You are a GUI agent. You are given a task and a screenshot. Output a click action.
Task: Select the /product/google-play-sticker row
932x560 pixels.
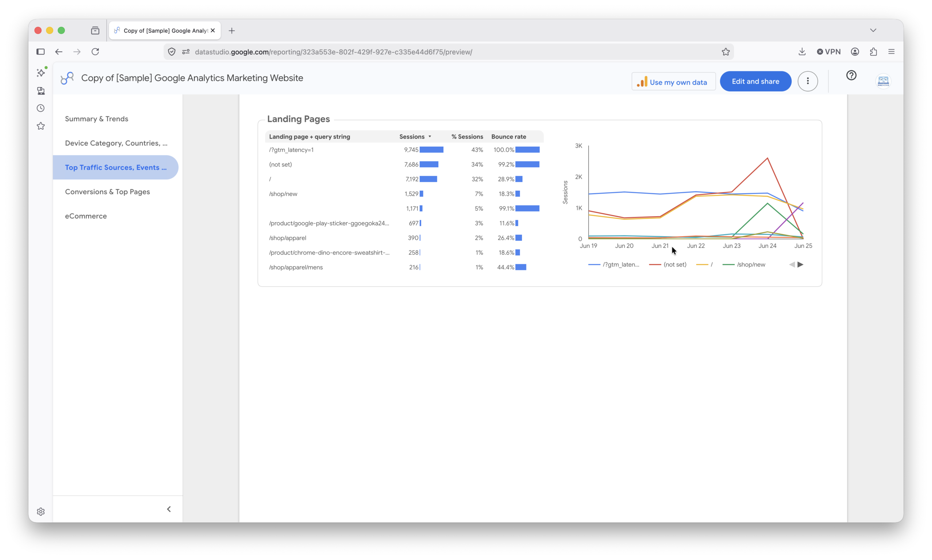(404, 223)
